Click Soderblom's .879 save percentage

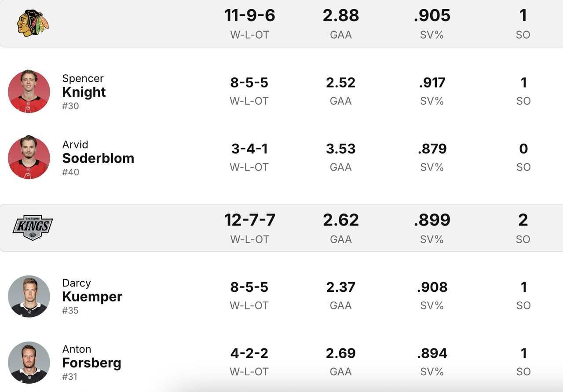click(432, 149)
